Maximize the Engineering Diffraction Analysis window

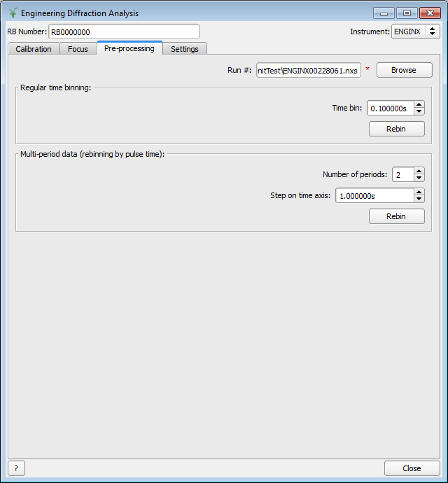(407, 13)
